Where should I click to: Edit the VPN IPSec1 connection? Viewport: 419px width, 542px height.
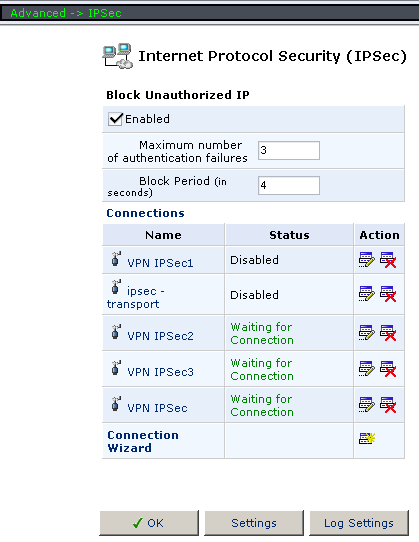[x=366, y=260]
